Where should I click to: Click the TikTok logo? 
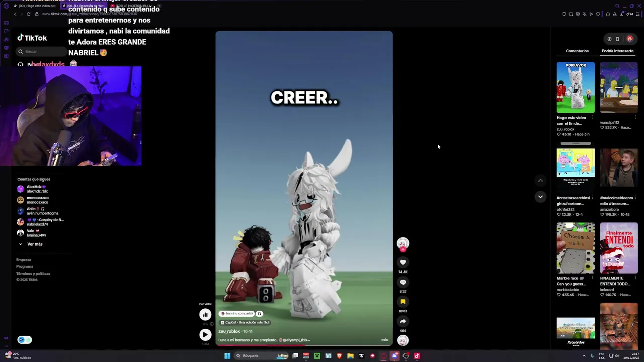[x=32, y=38]
